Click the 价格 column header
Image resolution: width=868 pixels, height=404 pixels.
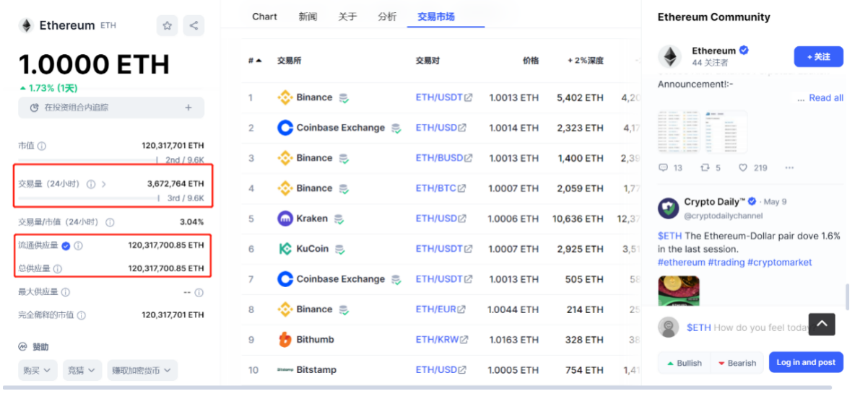tap(531, 61)
